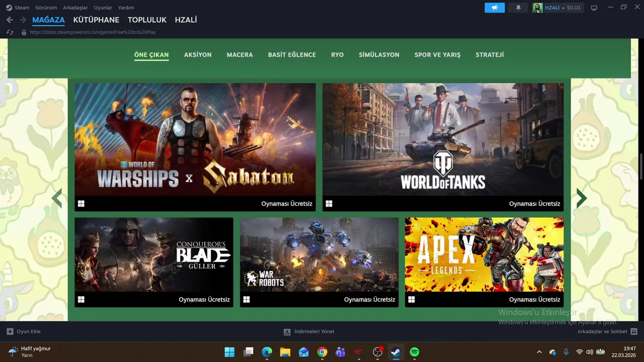This screenshot has width=644, height=362.
Task: Click the plus icon next to Oyun Ekle
Action: coord(10,331)
